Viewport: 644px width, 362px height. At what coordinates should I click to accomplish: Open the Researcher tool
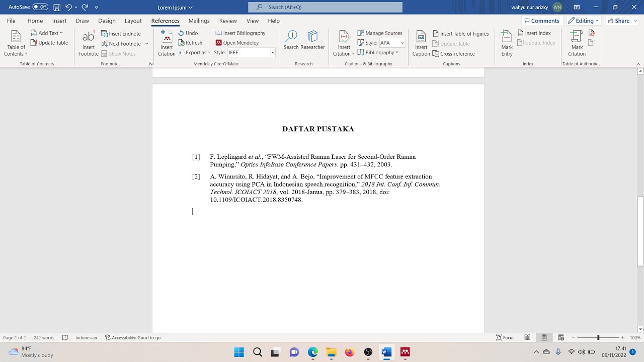pyautogui.click(x=312, y=40)
